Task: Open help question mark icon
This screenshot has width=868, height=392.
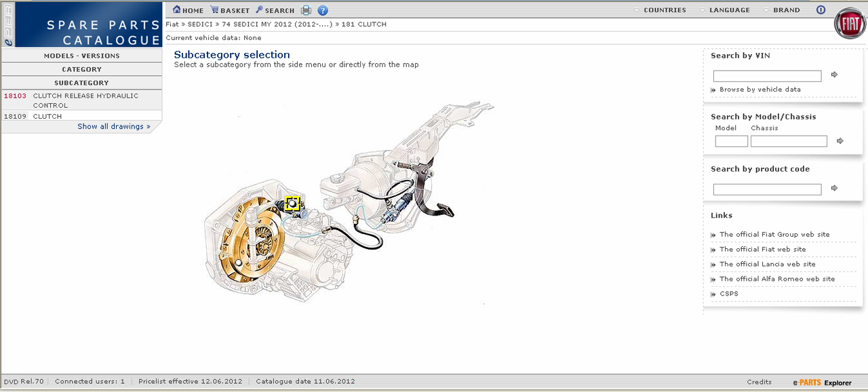Action: pyautogui.click(x=323, y=10)
